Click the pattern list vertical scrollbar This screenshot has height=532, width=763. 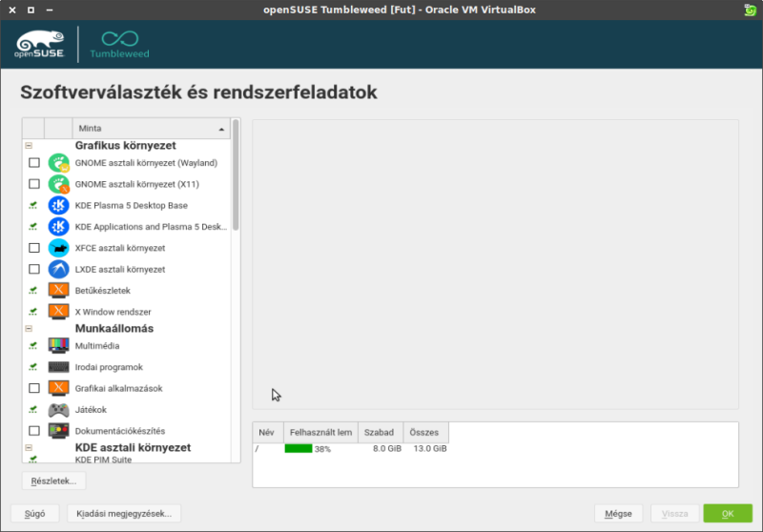click(236, 175)
